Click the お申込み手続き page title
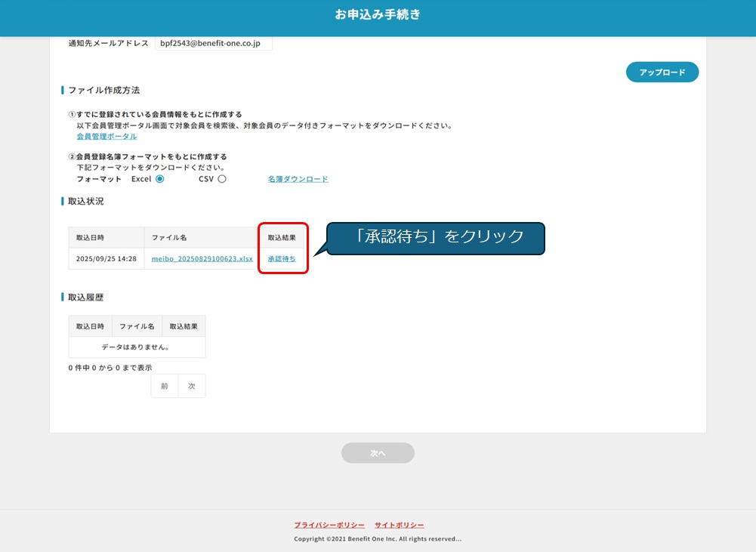756x552 pixels. coord(378,15)
